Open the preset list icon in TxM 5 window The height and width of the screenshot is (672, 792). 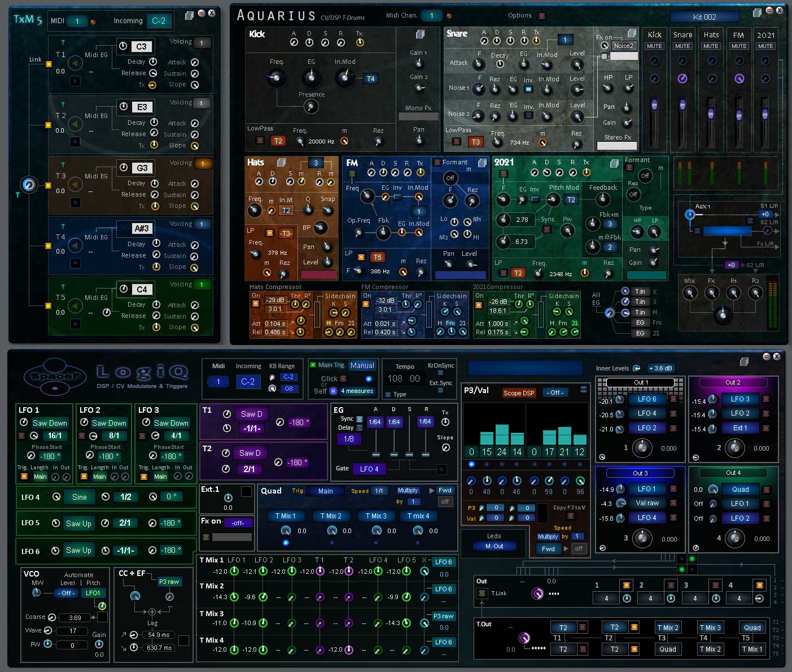coord(189,15)
